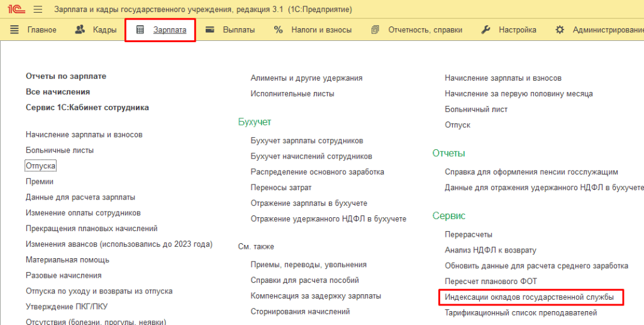The height and width of the screenshot is (325, 644).
Task: Open Алименты и другие удержания
Action: (x=306, y=77)
